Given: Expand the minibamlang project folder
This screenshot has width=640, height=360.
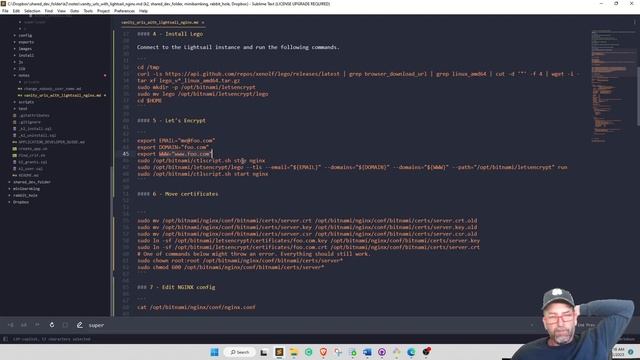Looking at the screenshot, I should 27,189.
